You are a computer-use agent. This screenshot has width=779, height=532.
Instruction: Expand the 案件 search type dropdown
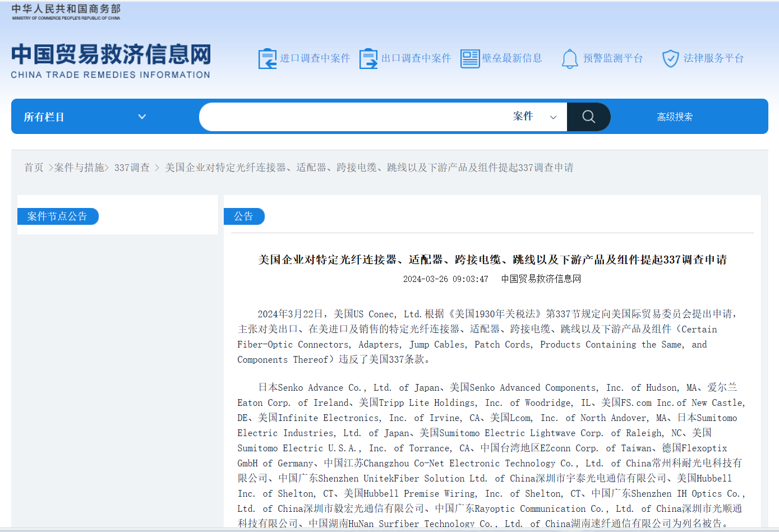pyautogui.click(x=534, y=117)
